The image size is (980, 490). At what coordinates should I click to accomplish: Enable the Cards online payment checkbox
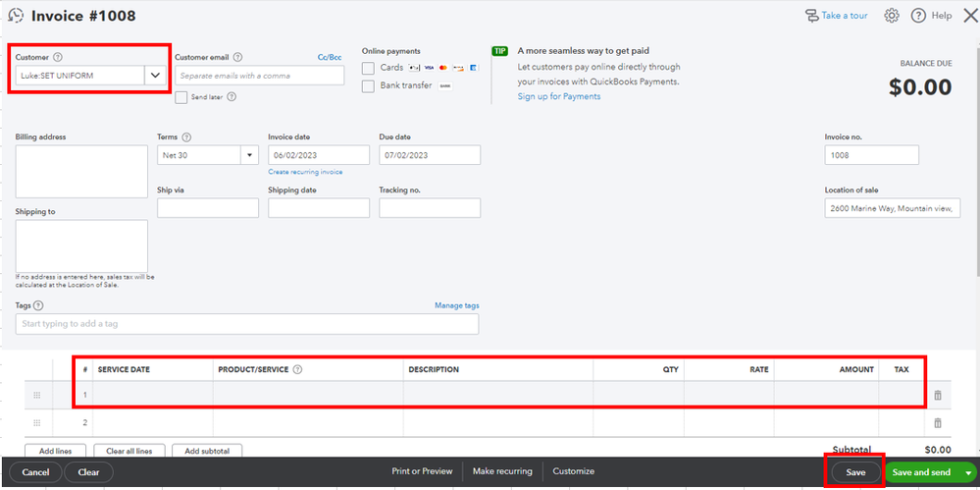click(368, 69)
